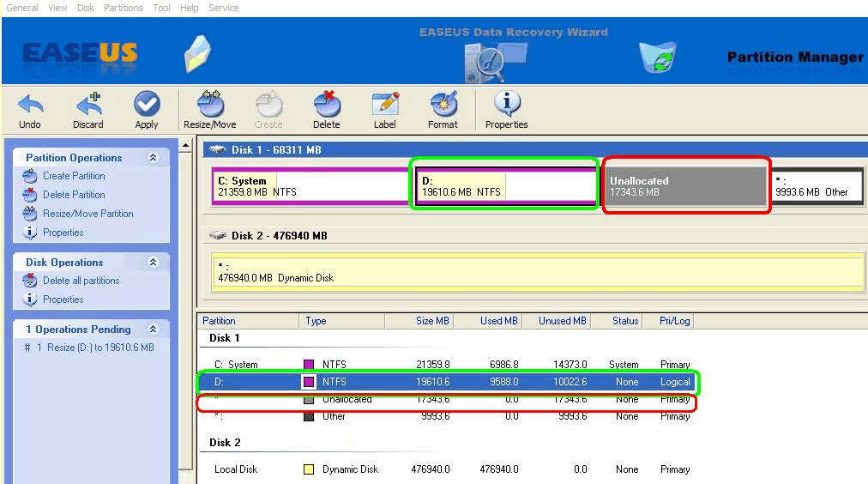Select the Local Disk Dynamic Disk row
The image size is (868, 484).
(x=446, y=469)
